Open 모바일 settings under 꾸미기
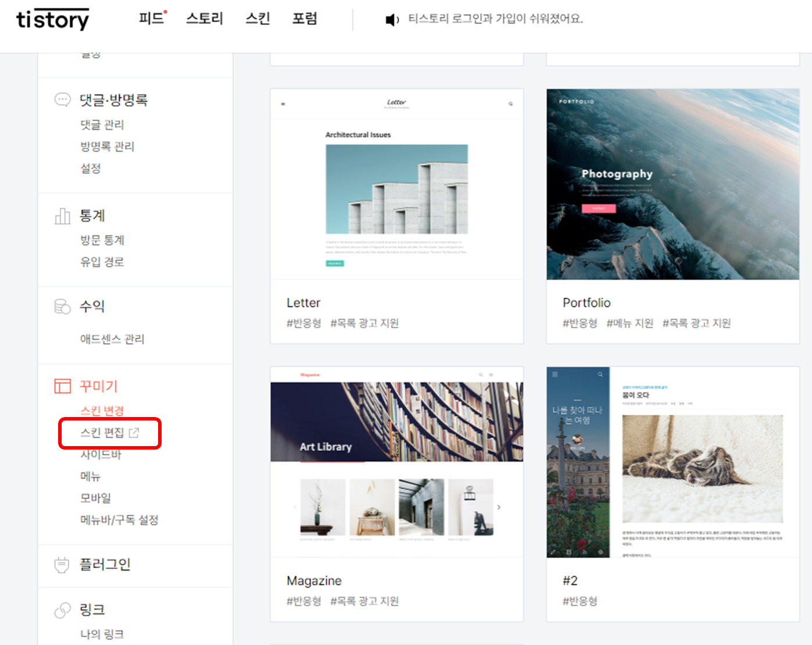This screenshot has height=645, width=812. point(96,498)
